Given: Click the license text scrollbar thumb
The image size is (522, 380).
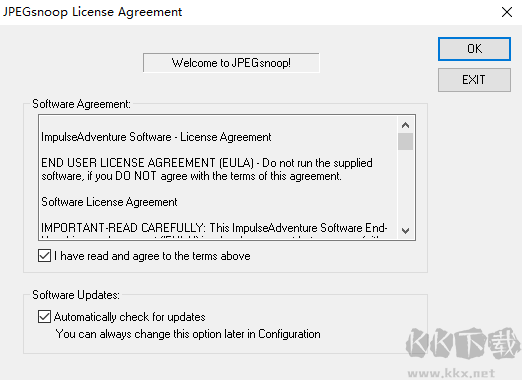Looking at the screenshot, I should [x=405, y=141].
